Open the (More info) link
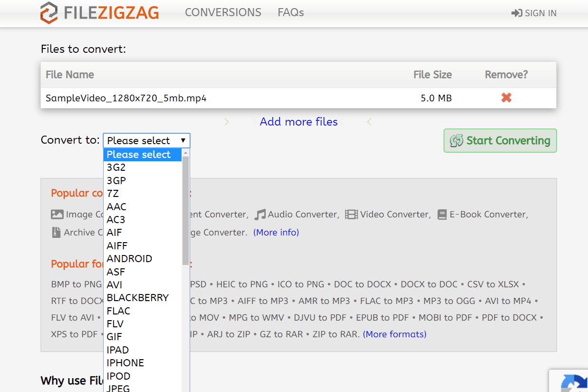 (276, 232)
